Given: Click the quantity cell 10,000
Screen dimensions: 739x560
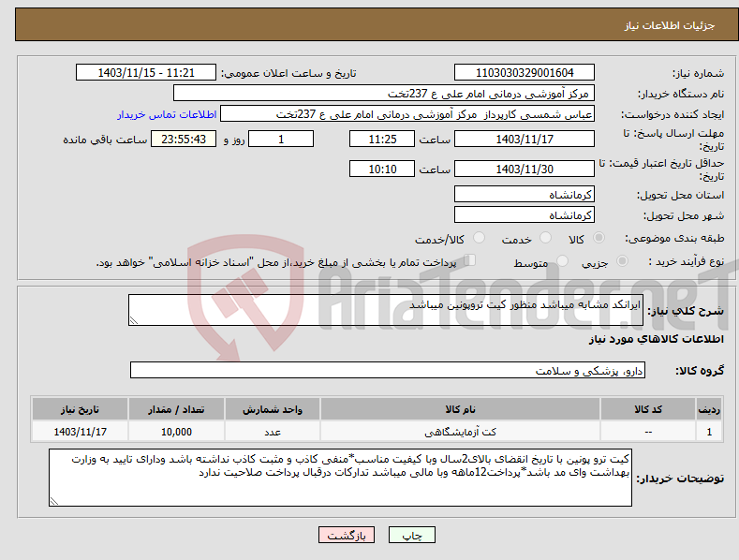Looking at the screenshot, I should pos(176,432).
